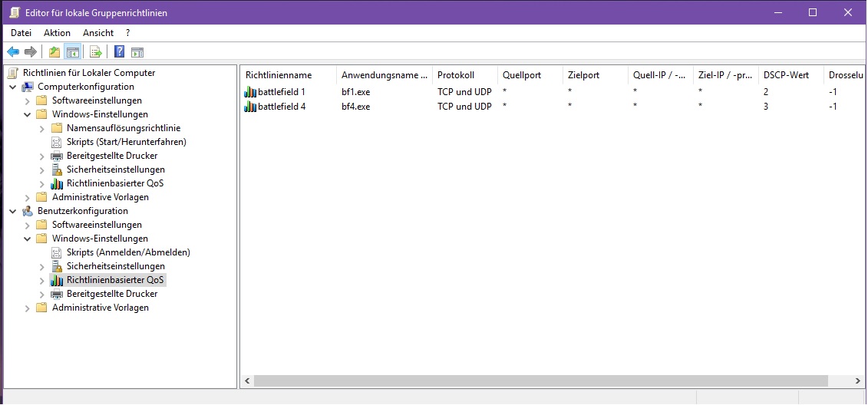Click the Back arrow toolbar icon

coord(13,52)
